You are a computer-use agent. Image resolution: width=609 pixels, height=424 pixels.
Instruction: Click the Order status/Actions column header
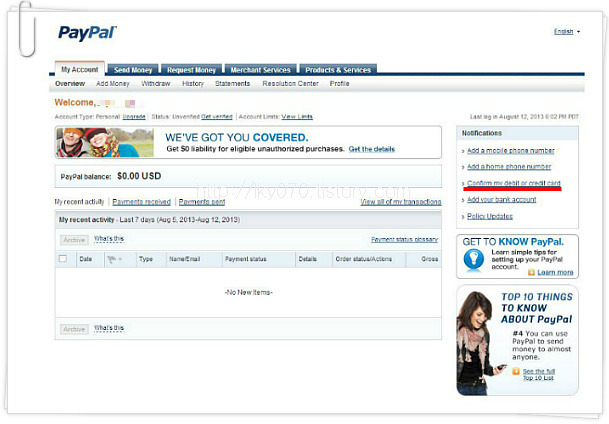click(364, 259)
